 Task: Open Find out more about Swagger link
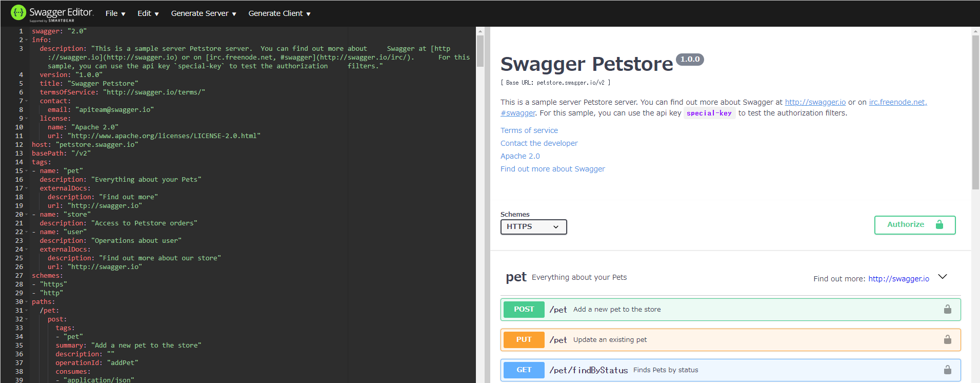553,169
